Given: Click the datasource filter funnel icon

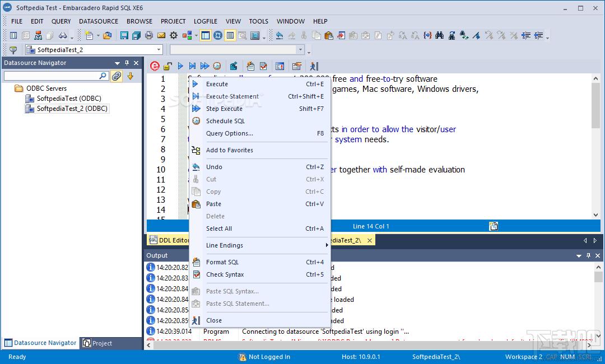Looking at the screenshot, I should [13, 50].
